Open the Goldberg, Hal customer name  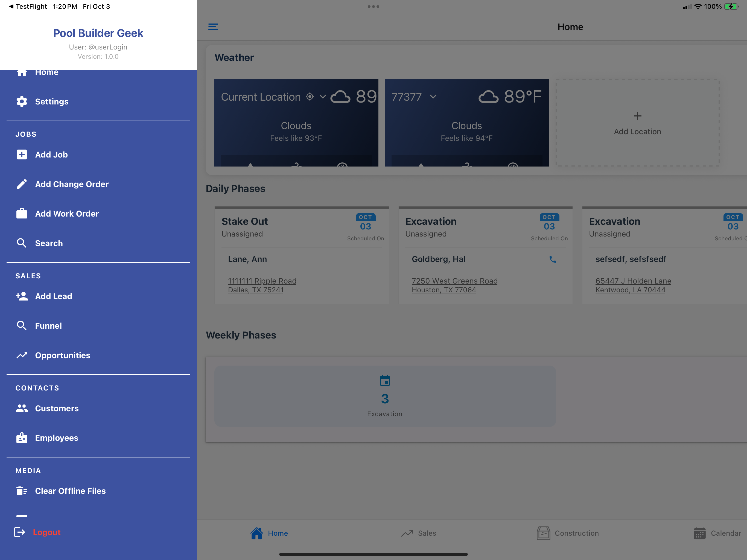coord(438,259)
